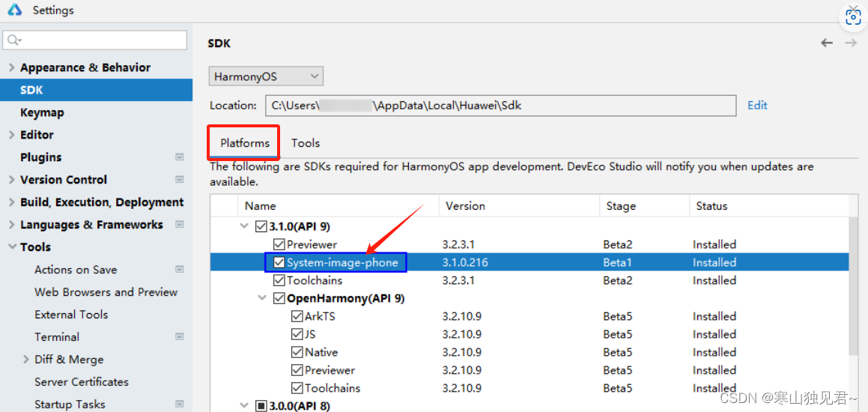Click the settings search box
Screen dimensions: 868x412
(x=94, y=40)
